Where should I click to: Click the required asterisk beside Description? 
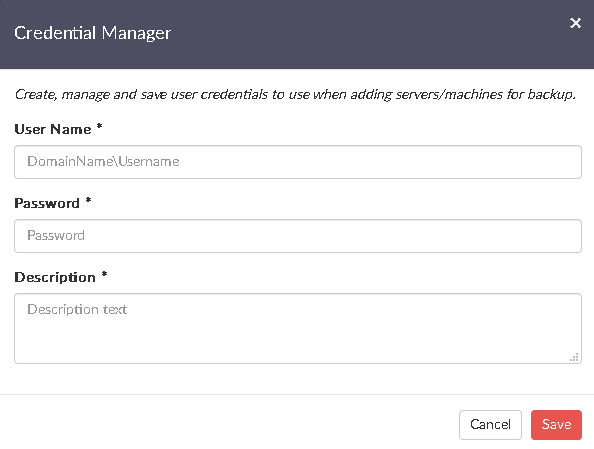click(104, 274)
